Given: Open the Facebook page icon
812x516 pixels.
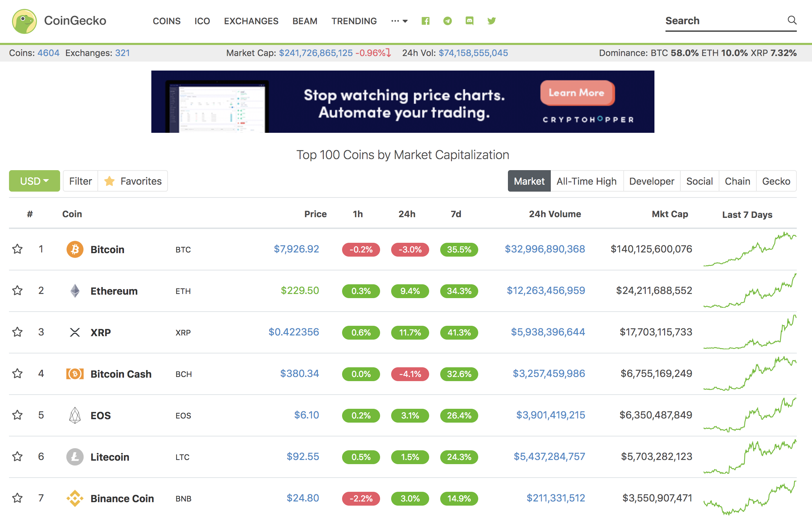Looking at the screenshot, I should (x=425, y=21).
